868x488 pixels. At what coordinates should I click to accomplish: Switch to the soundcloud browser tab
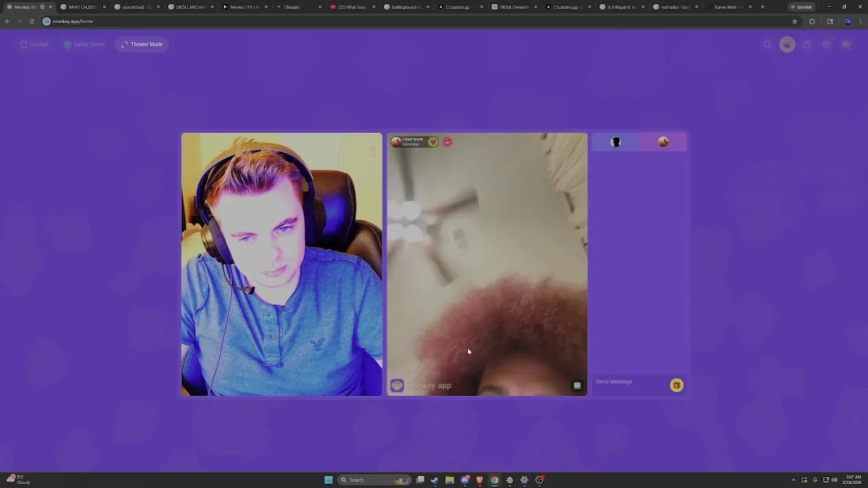(136, 7)
